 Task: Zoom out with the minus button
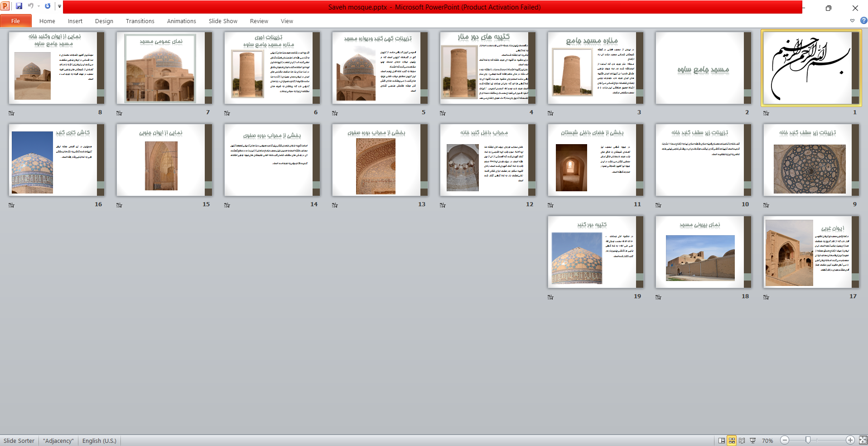tap(785, 440)
